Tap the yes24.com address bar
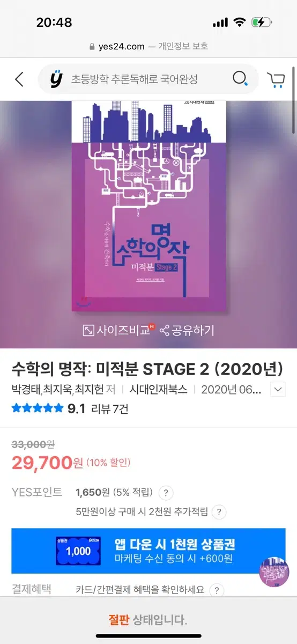Viewport: 297px width, 644px height. coord(148,46)
